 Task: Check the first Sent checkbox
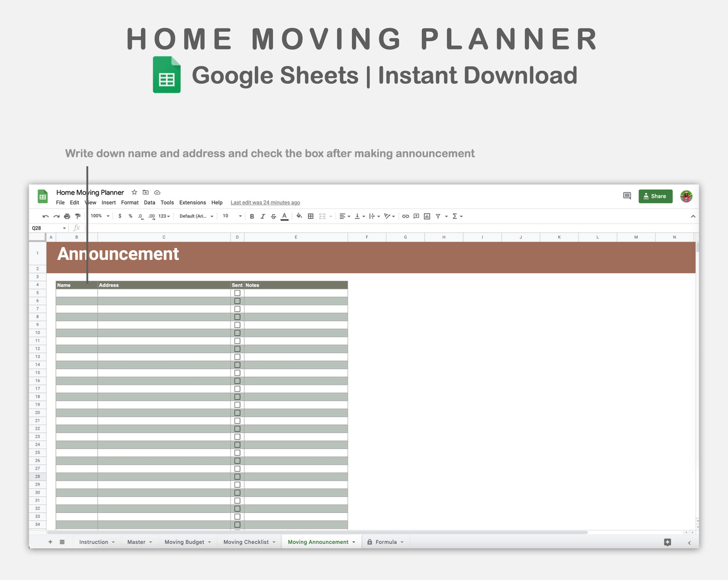(237, 293)
